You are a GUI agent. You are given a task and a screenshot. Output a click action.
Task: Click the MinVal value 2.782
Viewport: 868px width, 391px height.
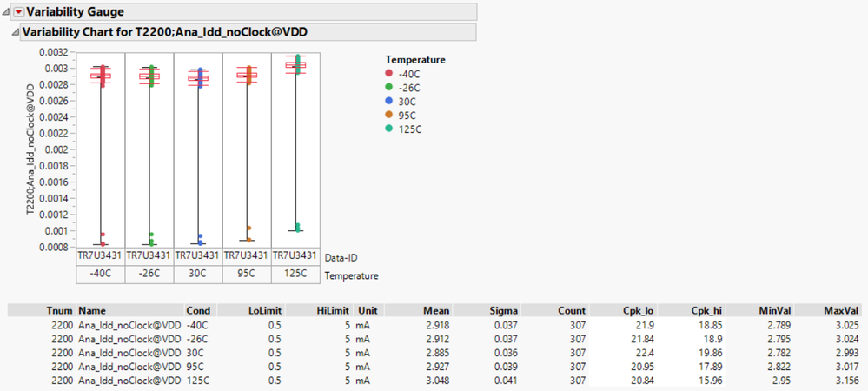click(x=780, y=353)
